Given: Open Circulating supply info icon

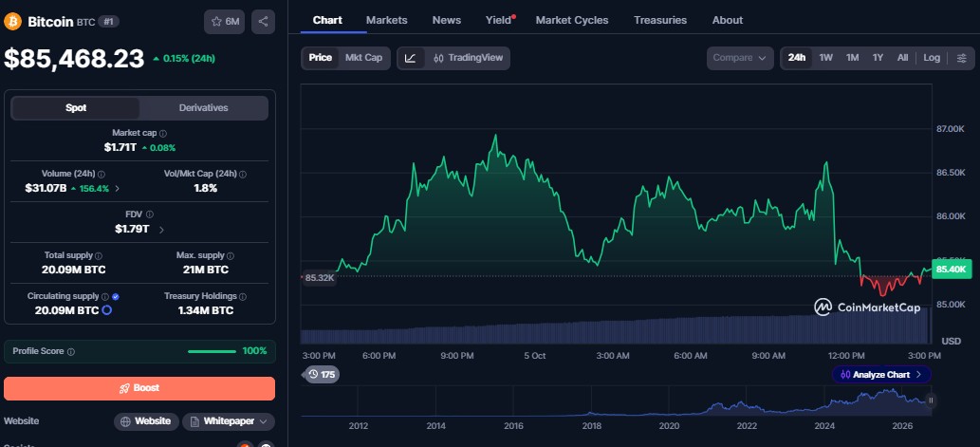Looking at the screenshot, I should pos(105,296).
